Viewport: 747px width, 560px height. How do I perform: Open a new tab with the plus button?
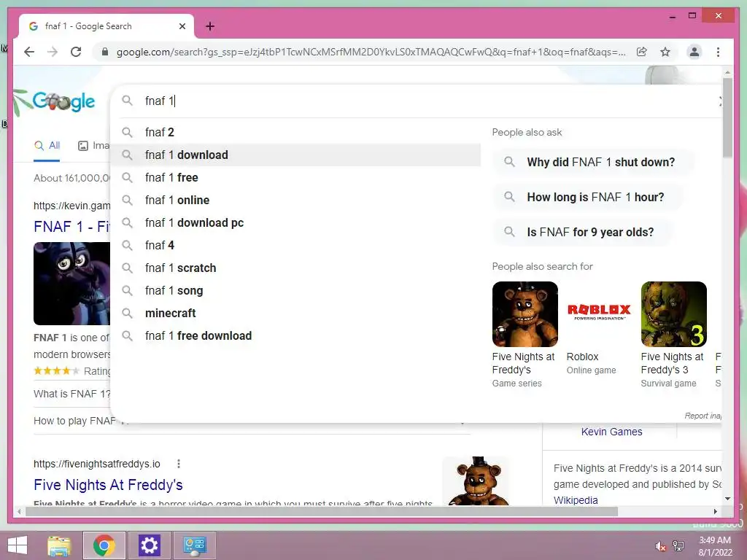[x=210, y=26]
